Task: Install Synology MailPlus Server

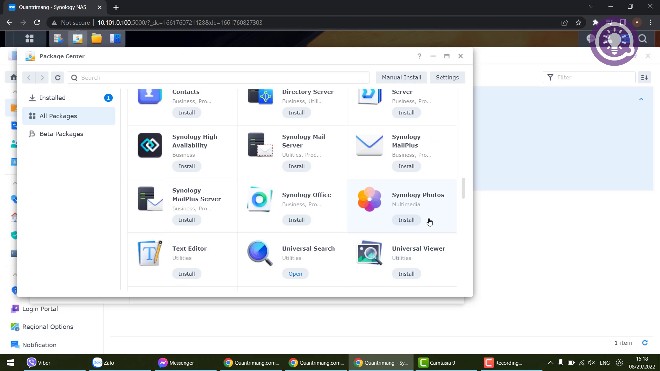Action: (186, 220)
